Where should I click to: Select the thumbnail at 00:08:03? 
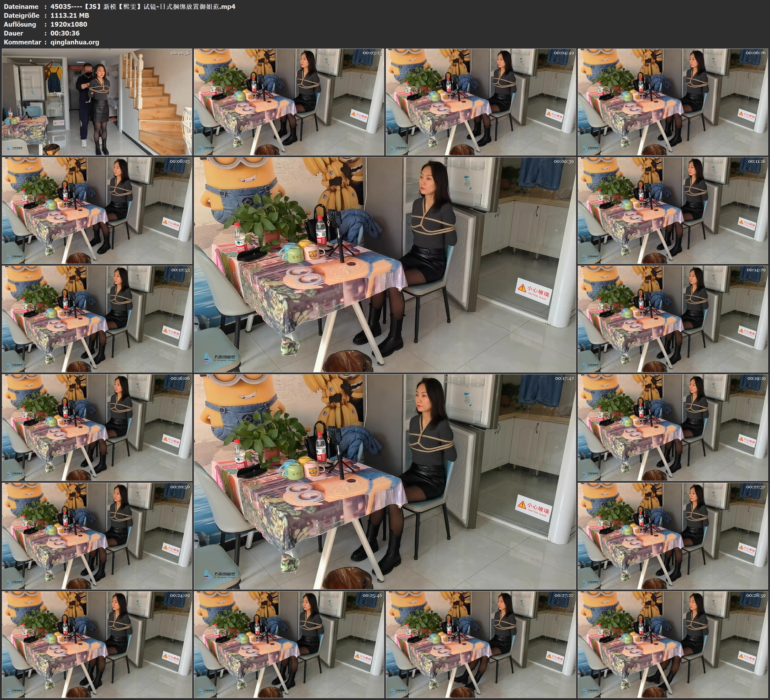point(97,210)
